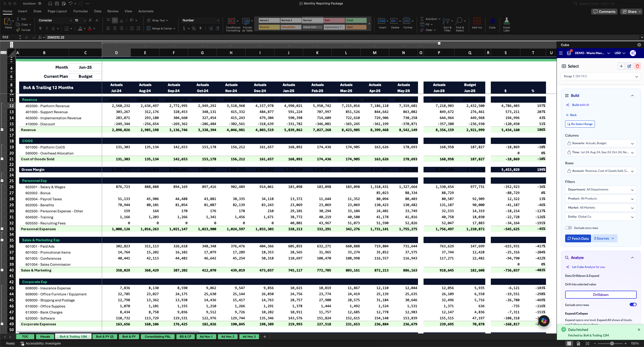Open the Entity: Global Co filter
This screenshot has height=347, width=644.
click(601, 217)
